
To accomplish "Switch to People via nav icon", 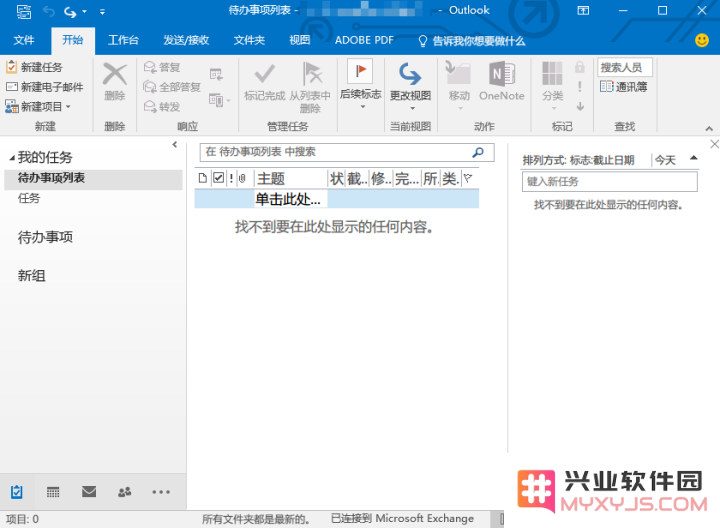I will [124, 492].
